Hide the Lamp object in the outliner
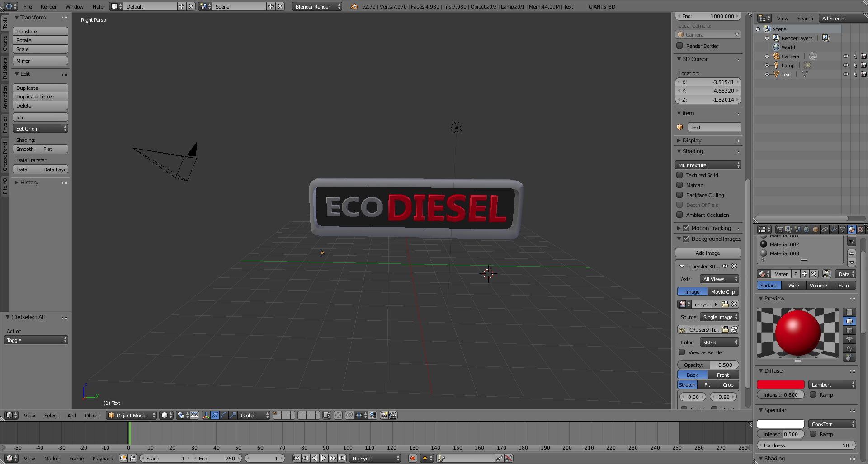The width and height of the screenshot is (868, 464). 845,66
